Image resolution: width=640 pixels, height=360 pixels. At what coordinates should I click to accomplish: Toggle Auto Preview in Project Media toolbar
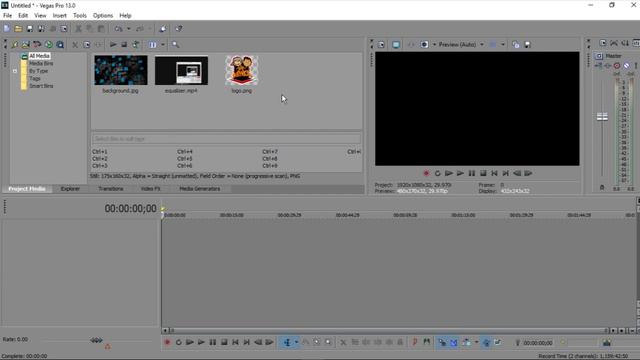(x=135, y=44)
